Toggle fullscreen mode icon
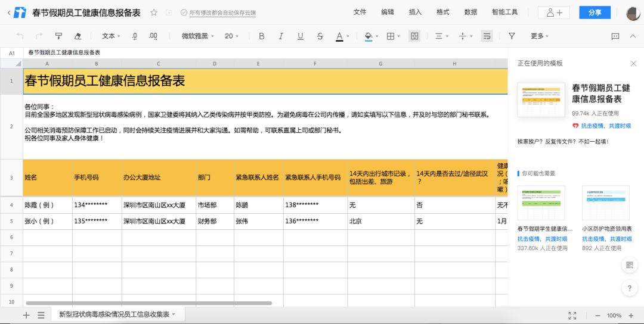This screenshot has height=324, width=644. pos(572,316)
